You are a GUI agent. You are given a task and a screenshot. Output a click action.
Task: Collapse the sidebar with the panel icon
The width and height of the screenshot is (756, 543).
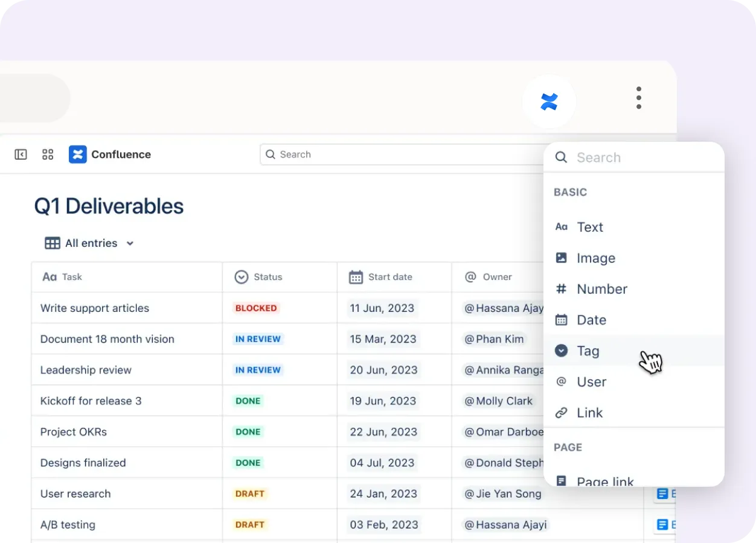pos(21,154)
